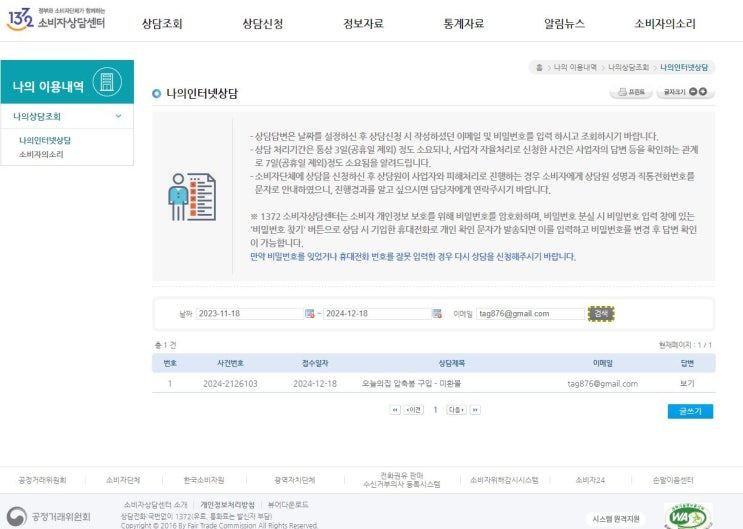Click the 글쓰기 write button
This screenshot has height=529, width=743.
point(690,411)
